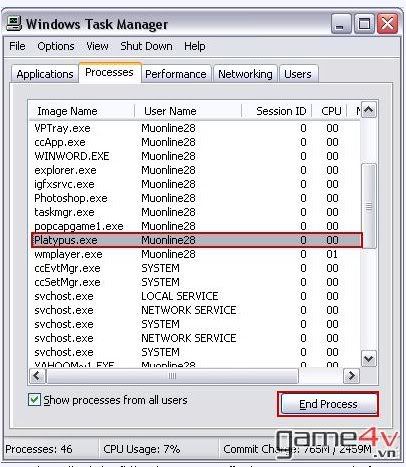Select the popcapgame1.exe process
Image resolution: width=406 pixels, height=467 pixels.
point(196,226)
